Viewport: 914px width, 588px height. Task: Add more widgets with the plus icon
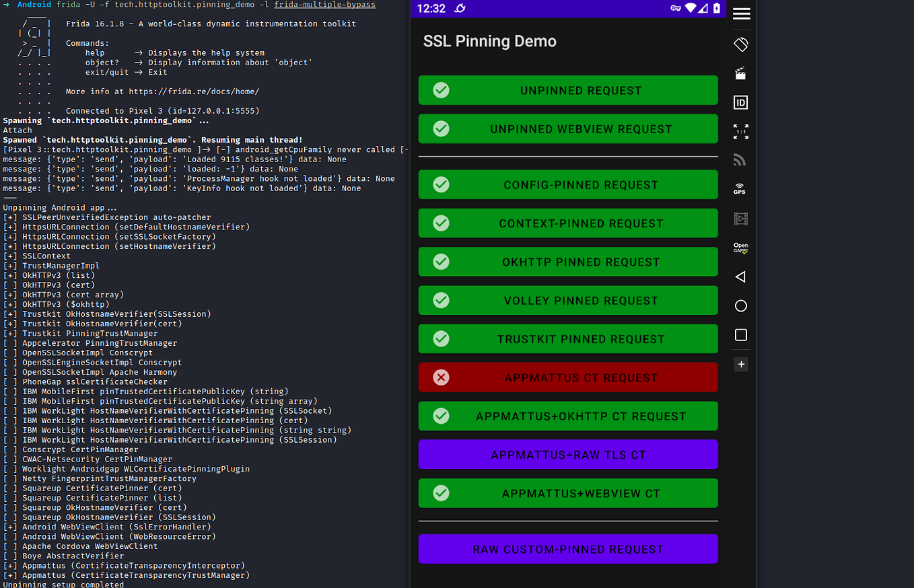740,364
